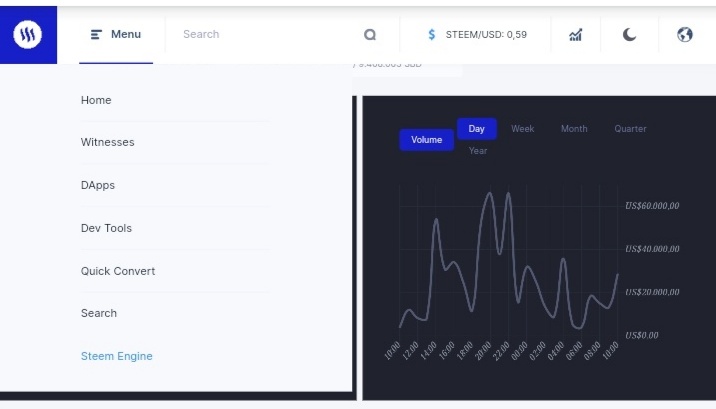Viewport: 716px width, 409px height.
Task: Click the STEEM/USD: 0,59 price text
Action: (x=486, y=35)
